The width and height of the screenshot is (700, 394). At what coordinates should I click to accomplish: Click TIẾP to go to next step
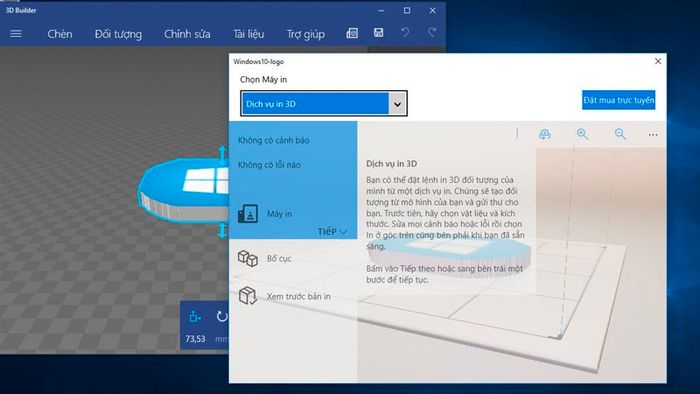click(332, 232)
